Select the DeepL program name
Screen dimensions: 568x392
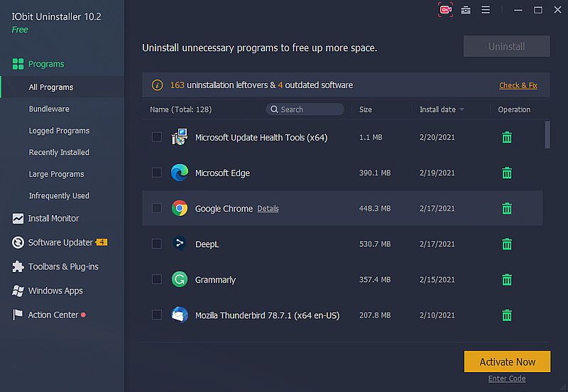coord(207,244)
